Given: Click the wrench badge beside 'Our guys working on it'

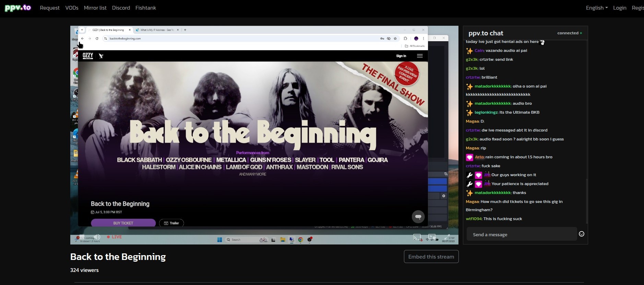Looking at the screenshot, I should pos(469,175).
